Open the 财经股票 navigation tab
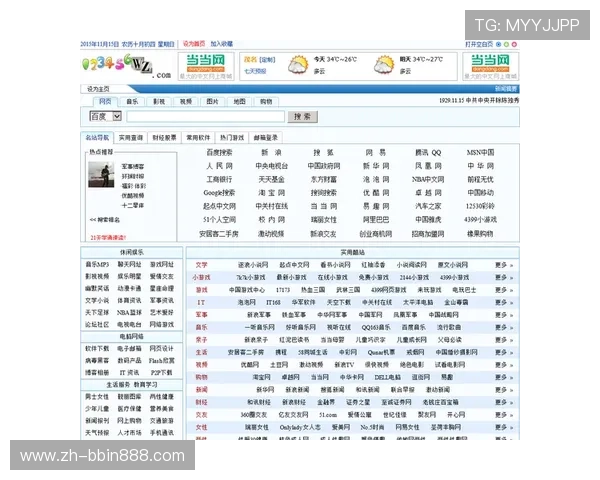 point(165,138)
